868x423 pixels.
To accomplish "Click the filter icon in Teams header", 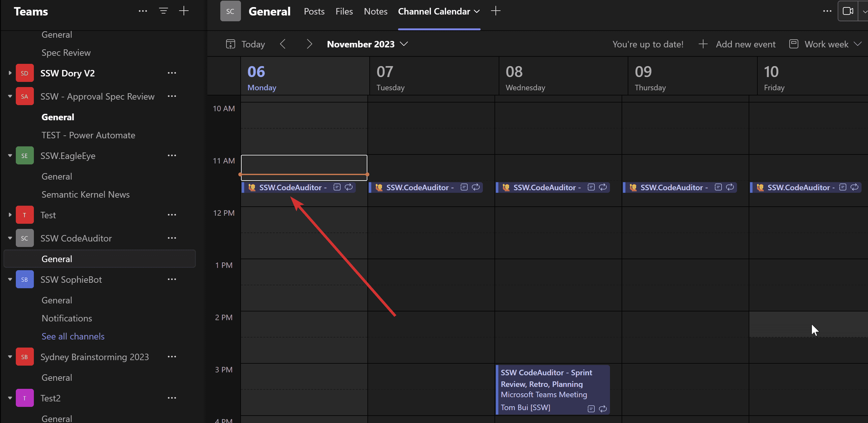I will point(164,11).
